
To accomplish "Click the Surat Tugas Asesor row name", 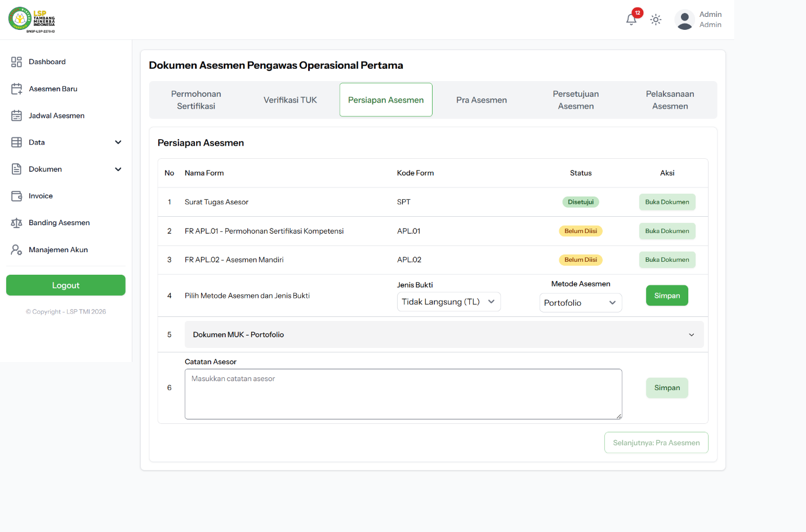I will (216, 202).
